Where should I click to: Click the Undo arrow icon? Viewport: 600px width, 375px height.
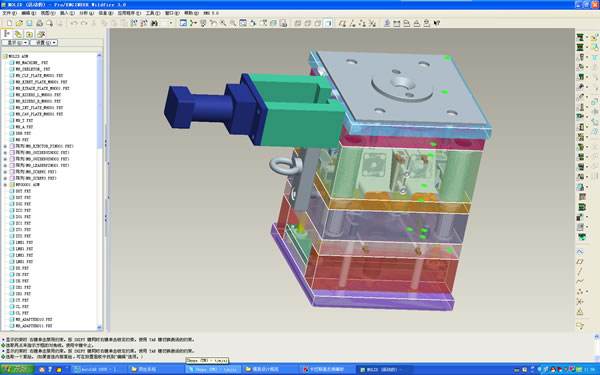click(x=74, y=23)
